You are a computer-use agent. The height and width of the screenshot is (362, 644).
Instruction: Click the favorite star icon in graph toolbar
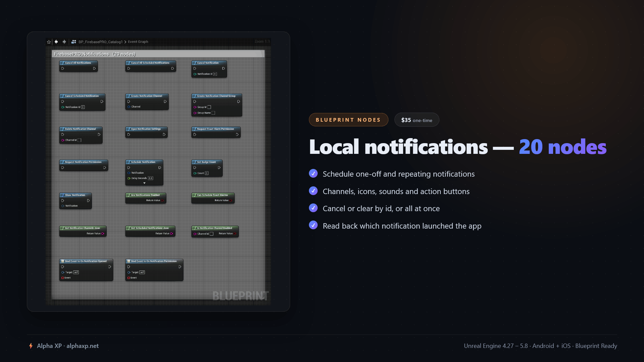(x=49, y=42)
